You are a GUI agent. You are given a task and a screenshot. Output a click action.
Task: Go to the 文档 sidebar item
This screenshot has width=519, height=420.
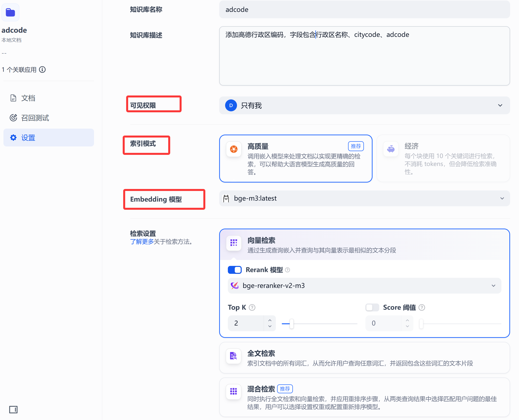tap(28, 98)
